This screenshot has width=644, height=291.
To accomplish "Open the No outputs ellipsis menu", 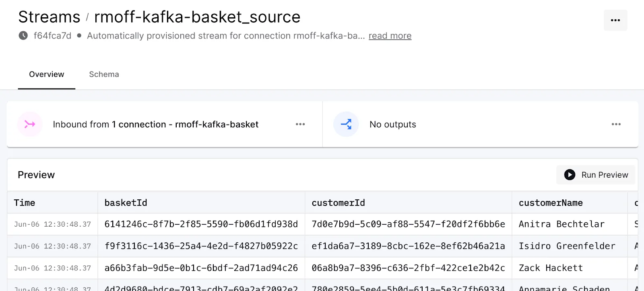I will click(616, 124).
